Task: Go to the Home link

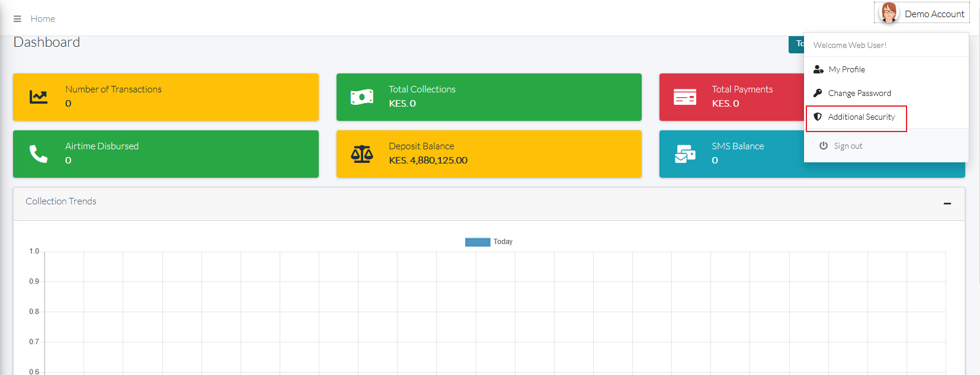Action: pos(43,19)
